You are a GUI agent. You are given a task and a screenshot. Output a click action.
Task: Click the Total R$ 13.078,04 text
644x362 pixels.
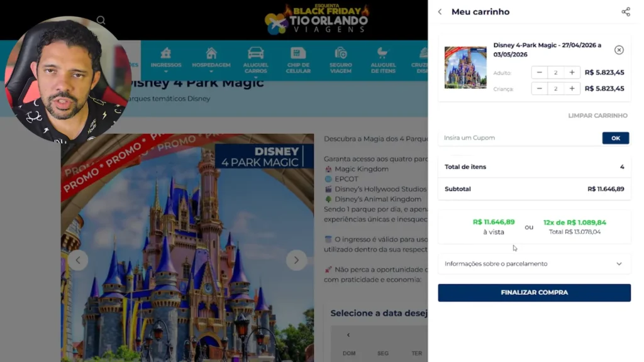575,232
